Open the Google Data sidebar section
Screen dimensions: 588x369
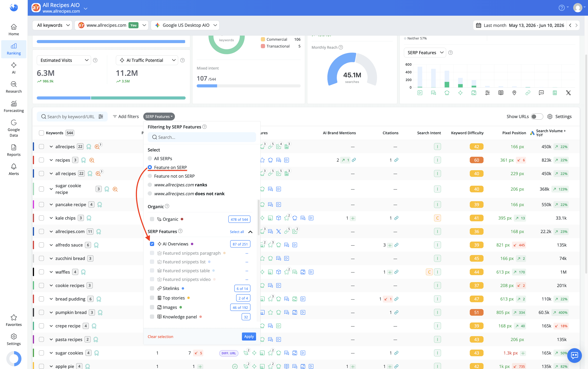tap(14, 128)
